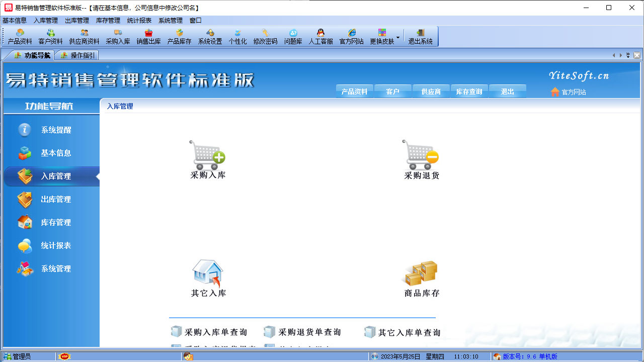Open 其它入库 warehouse icon
The height and width of the screenshot is (362, 644).
point(208,274)
